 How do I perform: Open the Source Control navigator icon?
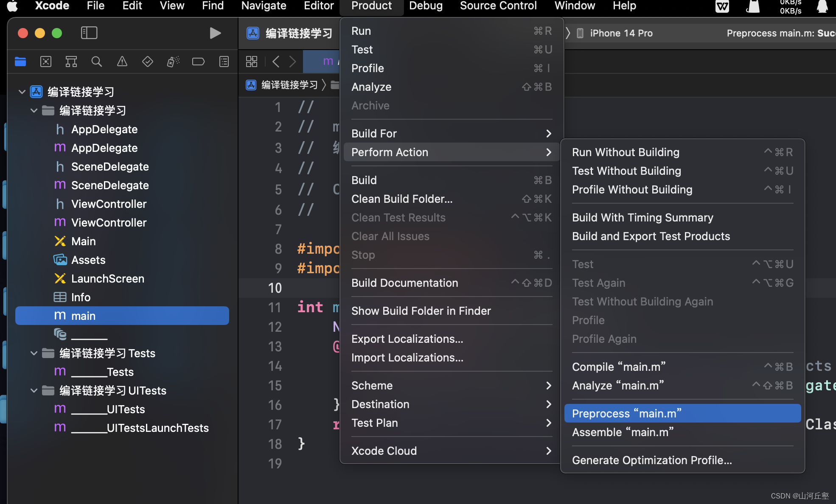46,62
